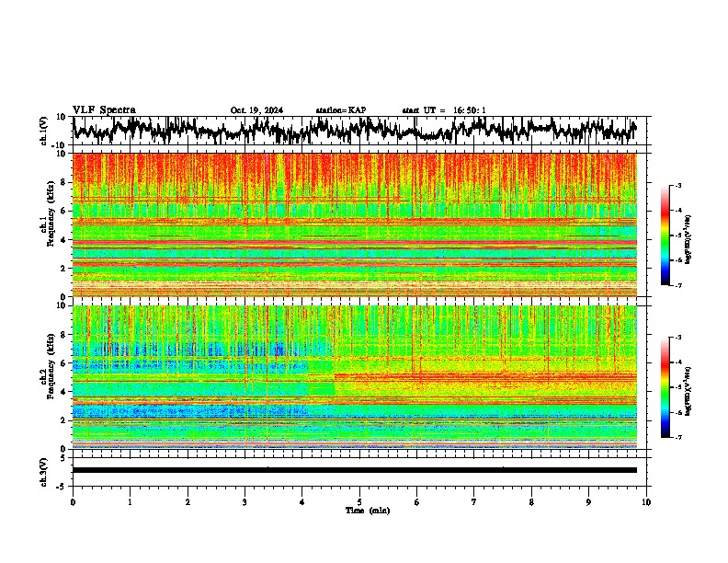Click the '-7' tick on ch.2 colorbar
This screenshot has height=563, width=728.
(678, 437)
